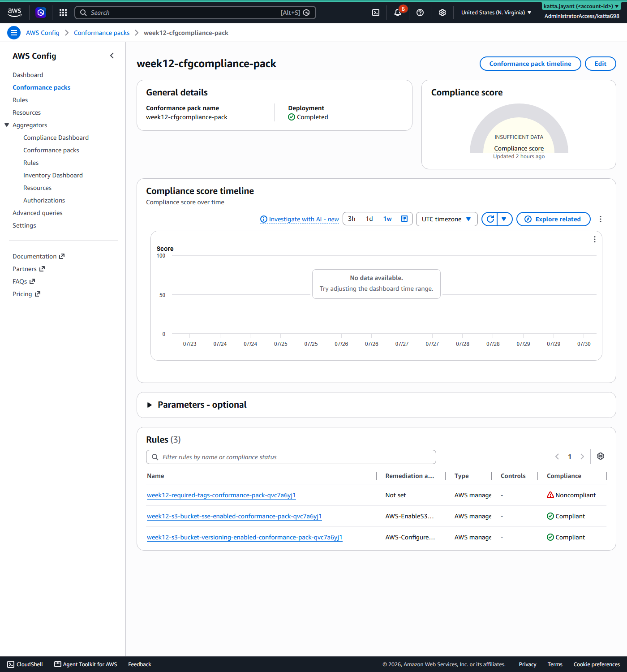627x672 pixels.
Task: Open timeline section three-dot menu
Action: (601, 219)
